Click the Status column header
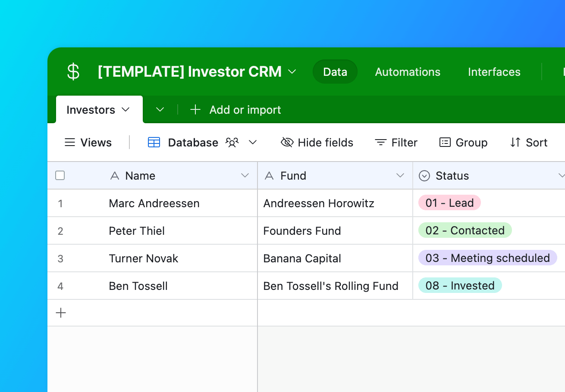 pos(489,176)
